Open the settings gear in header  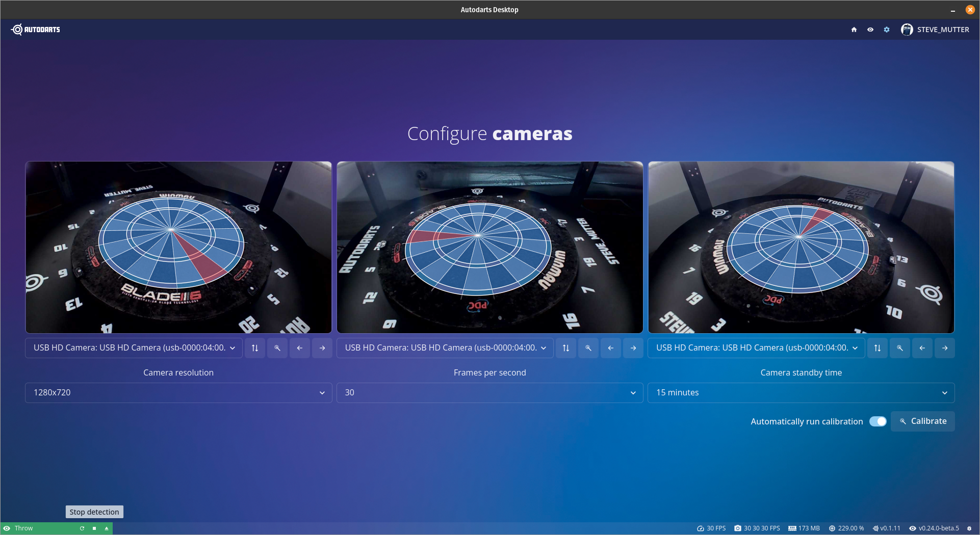pyautogui.click(x=887, y=30)
